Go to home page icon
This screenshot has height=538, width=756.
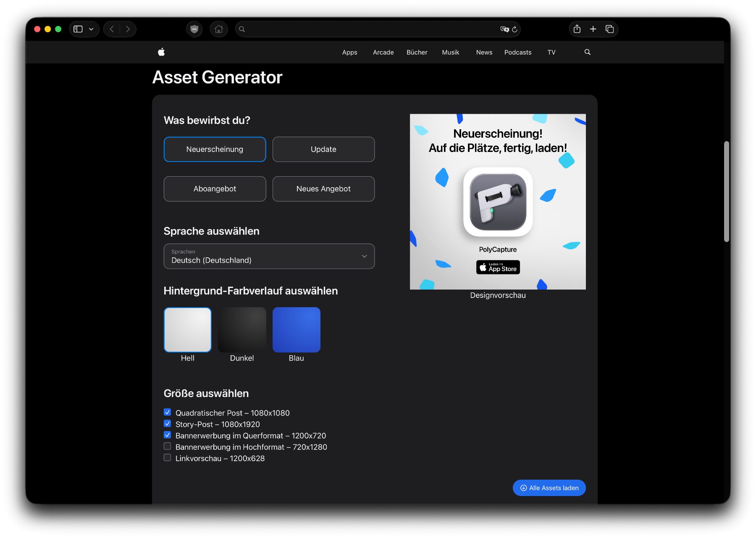point(219,29)
